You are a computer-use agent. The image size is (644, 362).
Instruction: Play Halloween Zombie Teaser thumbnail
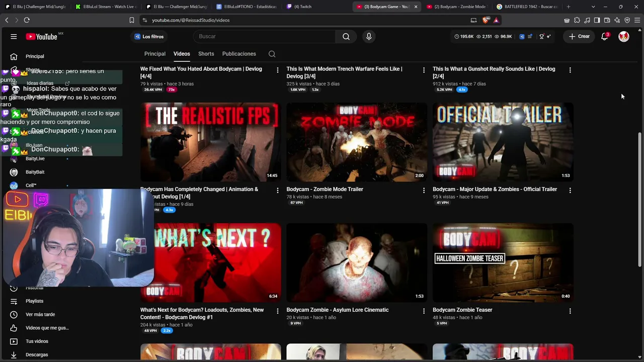pos(503,263)
